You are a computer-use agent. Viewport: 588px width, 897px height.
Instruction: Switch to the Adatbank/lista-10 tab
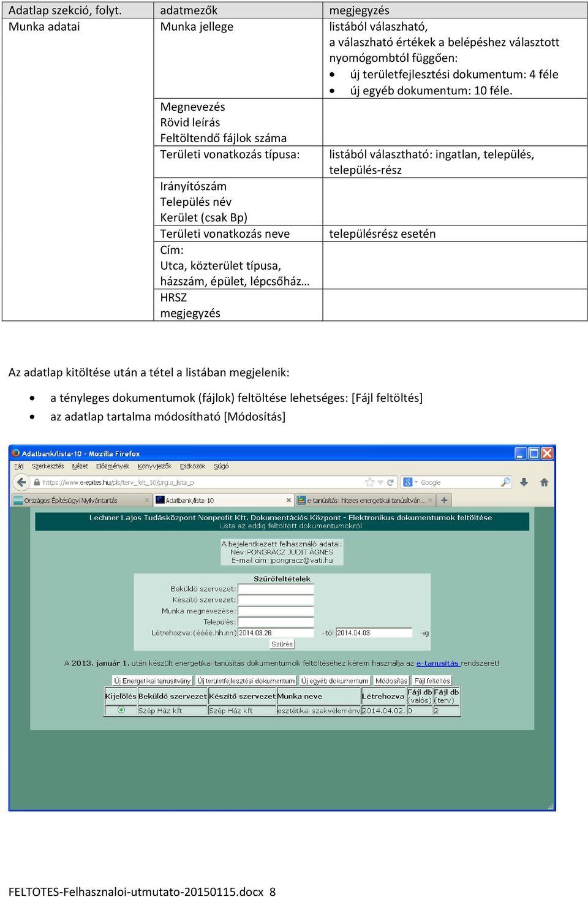pyautogui.click(x=224, y=500)
